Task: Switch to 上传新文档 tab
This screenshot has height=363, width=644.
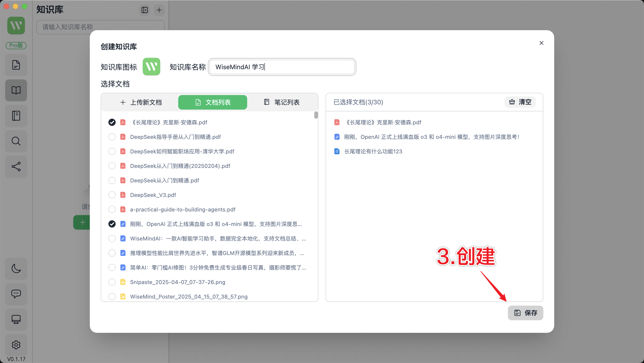Action: coord(141,102)
